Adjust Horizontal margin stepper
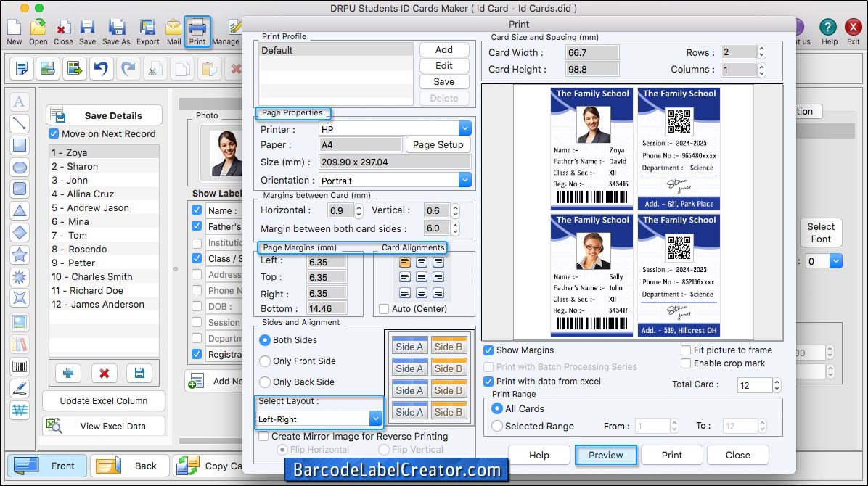The height and width of the screenshot is (486, 868). pos(359,210)
